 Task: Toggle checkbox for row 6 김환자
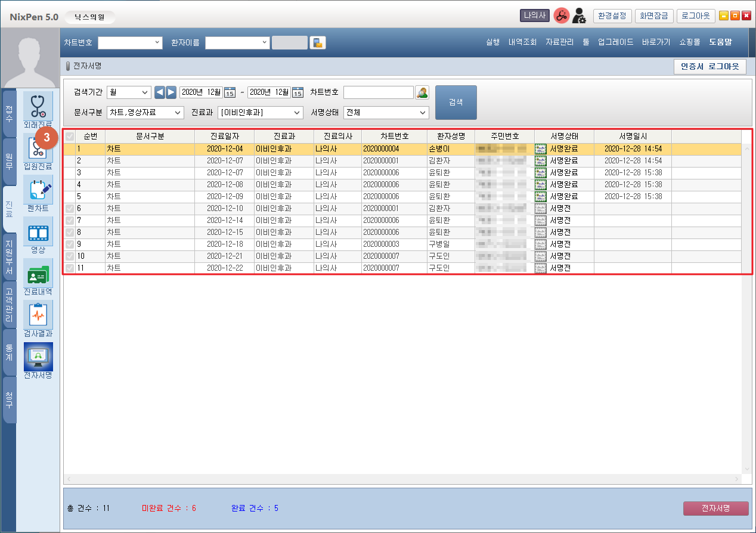[70, 209]
